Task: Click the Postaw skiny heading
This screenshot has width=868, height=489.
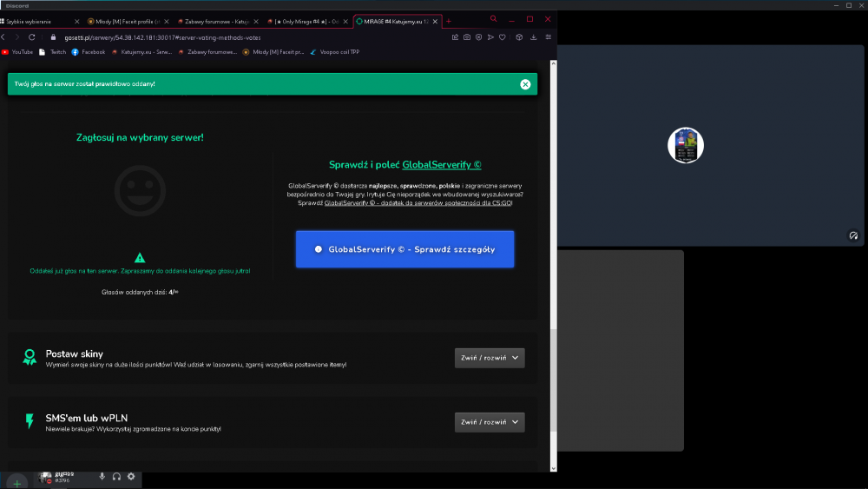Action: (x=74, y=354)
